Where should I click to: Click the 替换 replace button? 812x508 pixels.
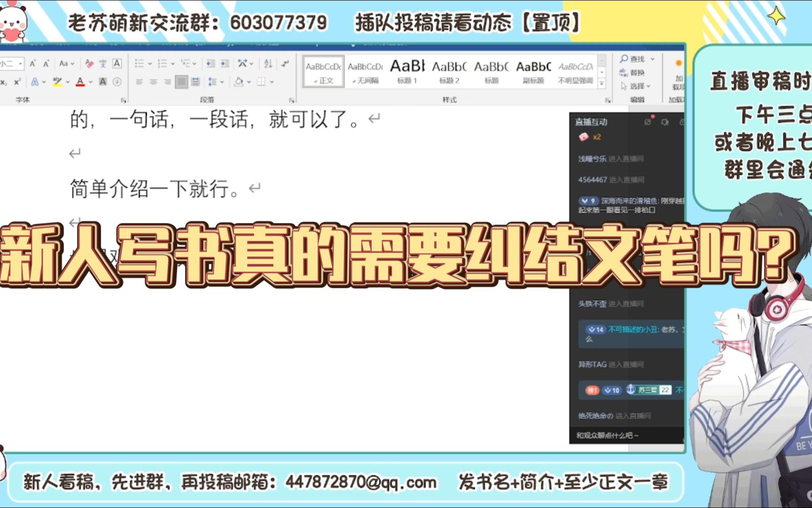[632, 72]
